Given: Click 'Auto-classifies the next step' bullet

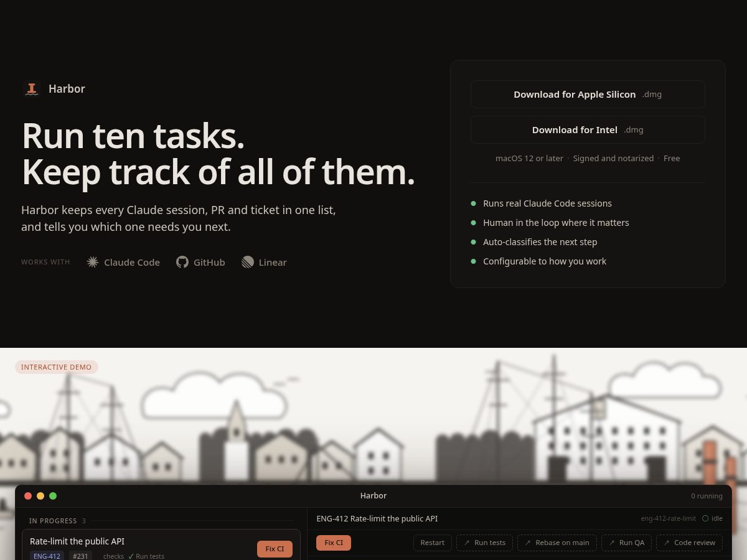Looking at the screenshot, I should 540,242.
